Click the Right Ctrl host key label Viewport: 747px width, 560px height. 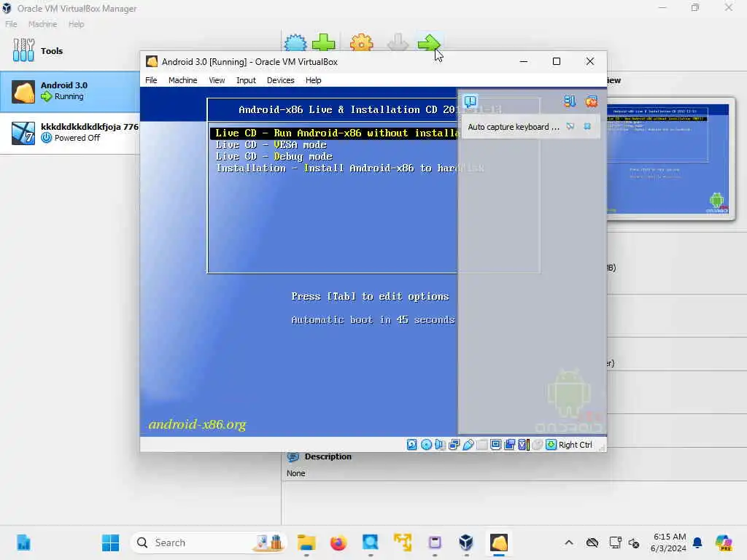tap(575, 445)
